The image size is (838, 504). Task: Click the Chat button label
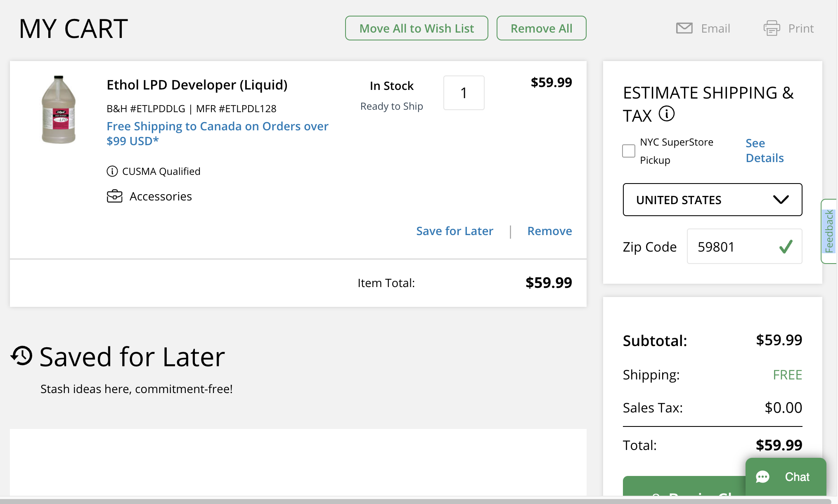797,477
